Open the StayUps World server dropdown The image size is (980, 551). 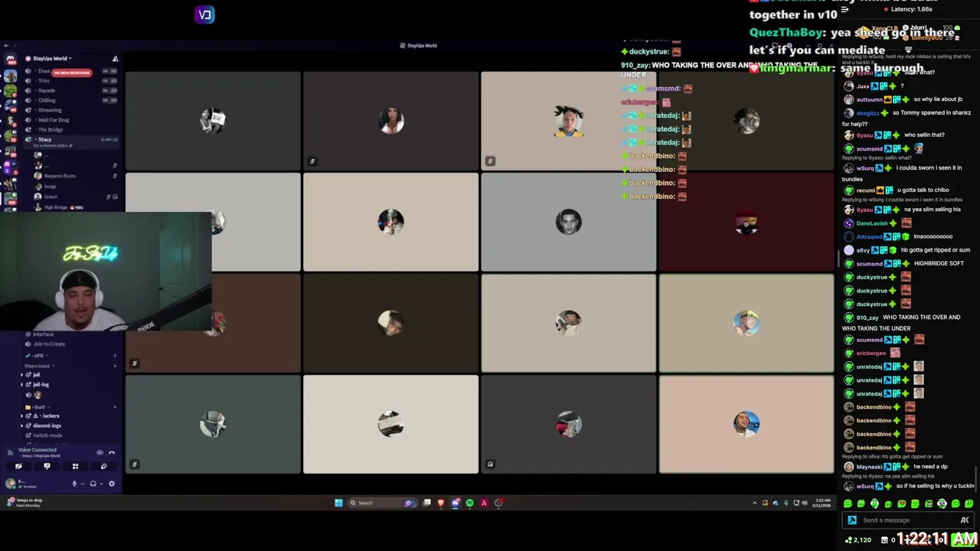(52, 58)
